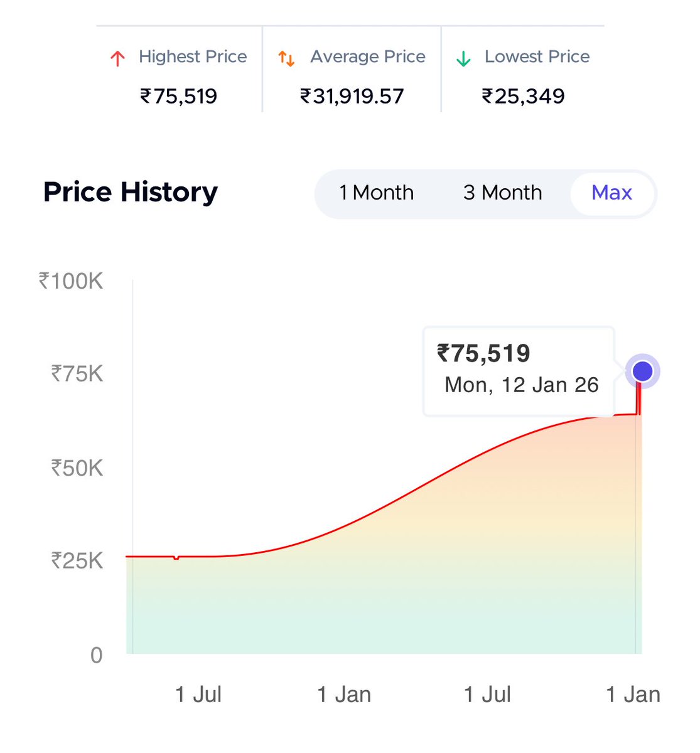Click the small dip on price line
700x753 pixels.
[x=176, y=557]
